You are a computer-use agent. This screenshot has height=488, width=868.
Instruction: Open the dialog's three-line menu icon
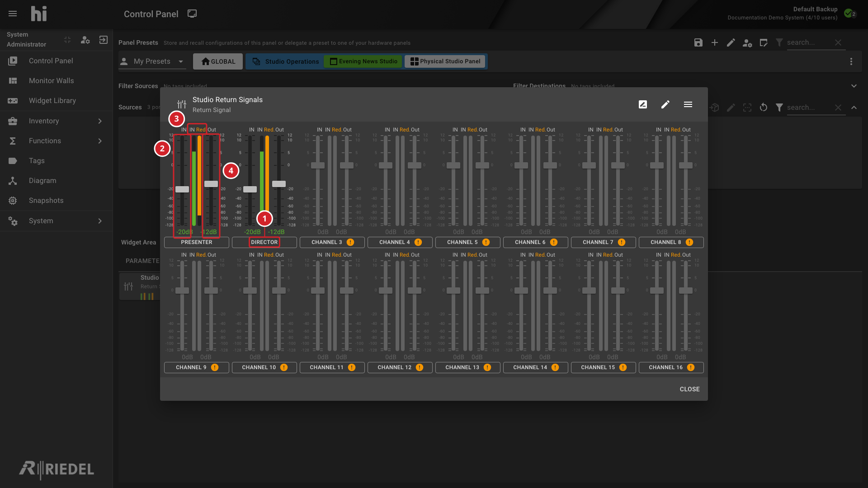688,104
